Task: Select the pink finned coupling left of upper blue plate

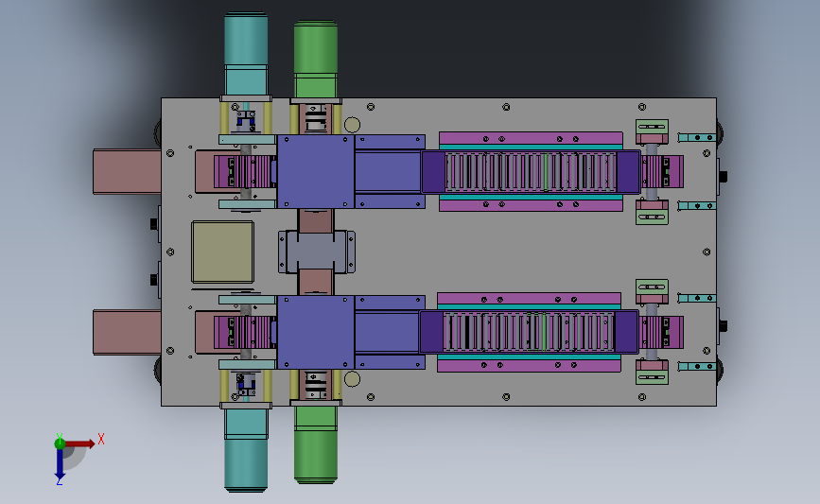Action: [245, 171]
